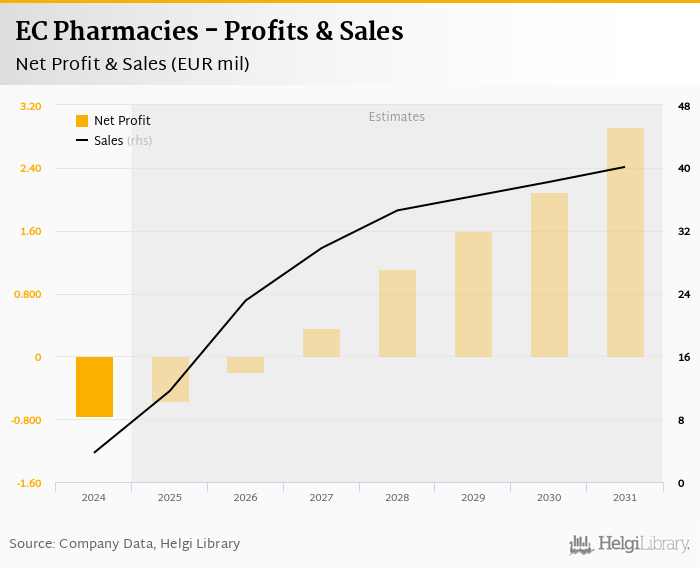
Task: Select the 2025 negative profit bar
Action: [x=170, y=379]
